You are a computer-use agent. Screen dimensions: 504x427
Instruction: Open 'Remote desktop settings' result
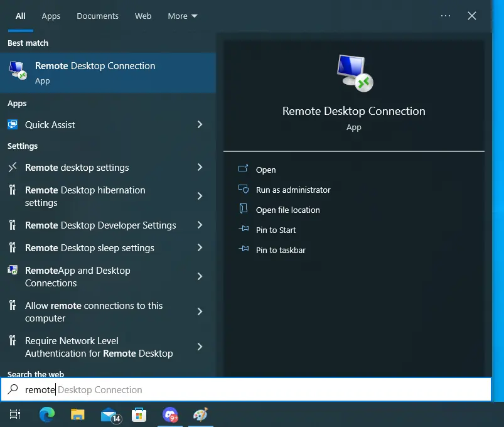coord(77,168)
